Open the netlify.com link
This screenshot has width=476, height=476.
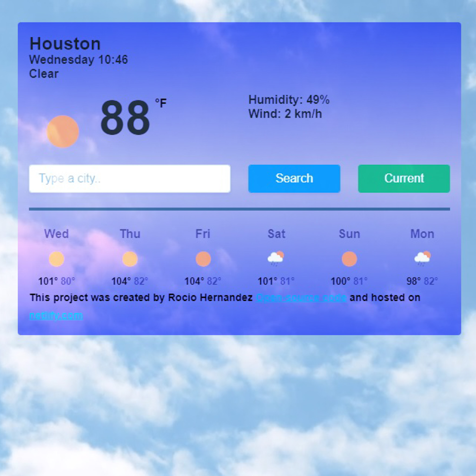point(55,316)
